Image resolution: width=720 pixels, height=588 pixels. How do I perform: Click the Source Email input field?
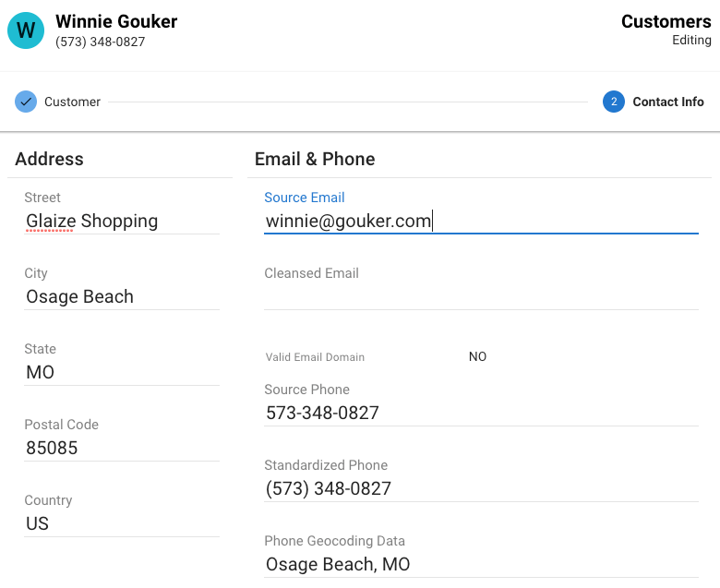point(481,222)
